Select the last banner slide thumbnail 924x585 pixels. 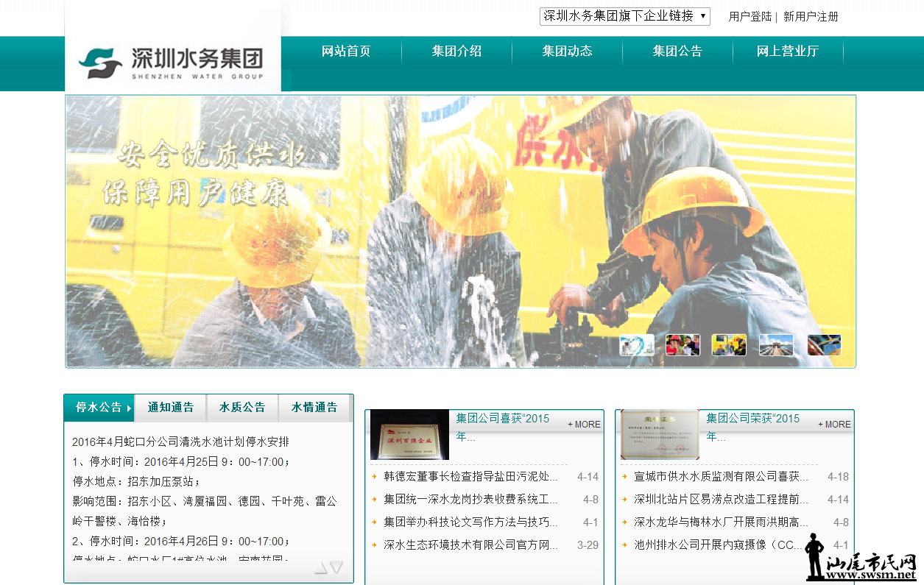824,345
